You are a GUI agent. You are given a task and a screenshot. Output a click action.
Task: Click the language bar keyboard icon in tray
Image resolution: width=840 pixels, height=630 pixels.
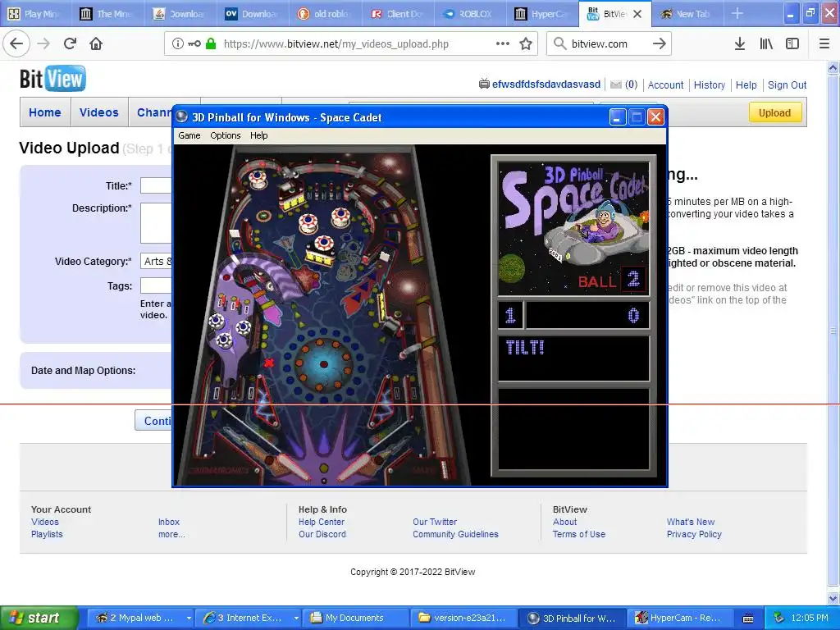click(748, 619)
